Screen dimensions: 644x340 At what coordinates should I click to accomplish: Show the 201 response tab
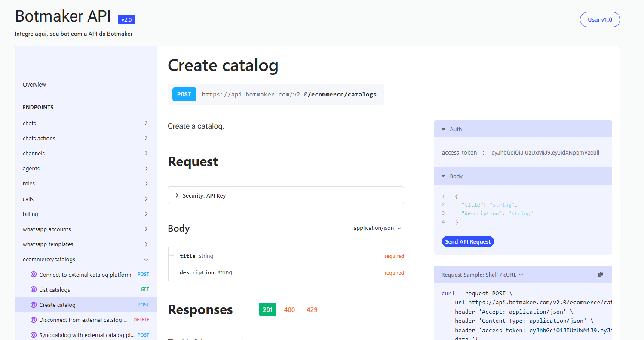(x=267, y=310)
